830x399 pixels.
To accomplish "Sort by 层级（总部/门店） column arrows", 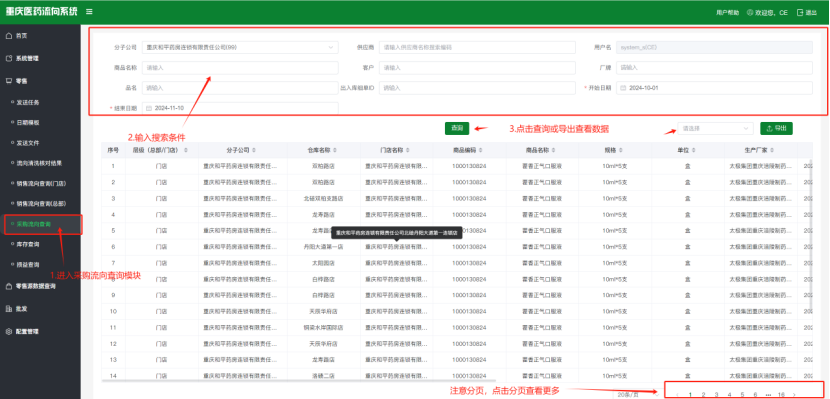I will (186, 150).
